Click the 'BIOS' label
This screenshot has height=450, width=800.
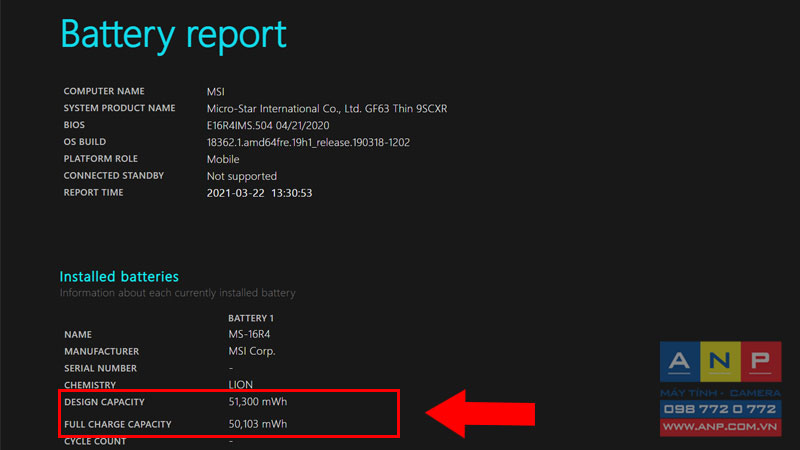[74, 125]
